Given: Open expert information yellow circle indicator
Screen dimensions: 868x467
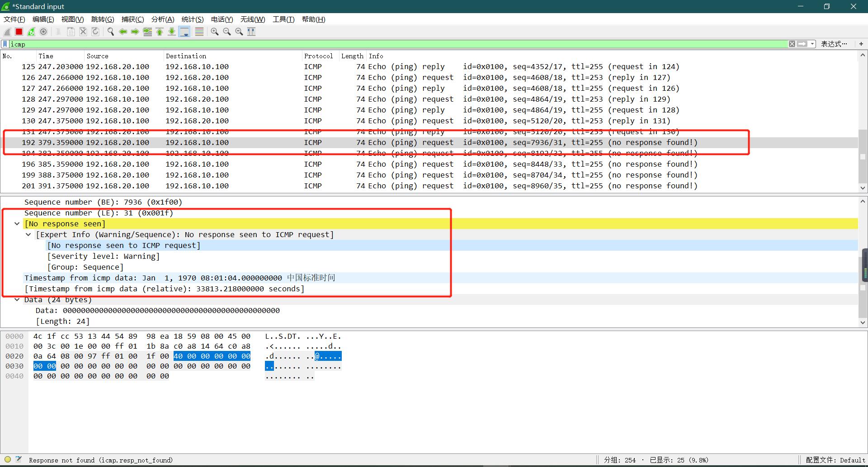Looking at the screenshot, I should [8, 460].
